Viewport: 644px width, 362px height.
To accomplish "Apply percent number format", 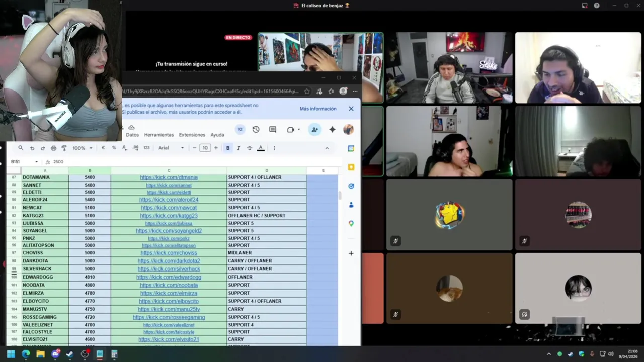I will coord(114,148).
